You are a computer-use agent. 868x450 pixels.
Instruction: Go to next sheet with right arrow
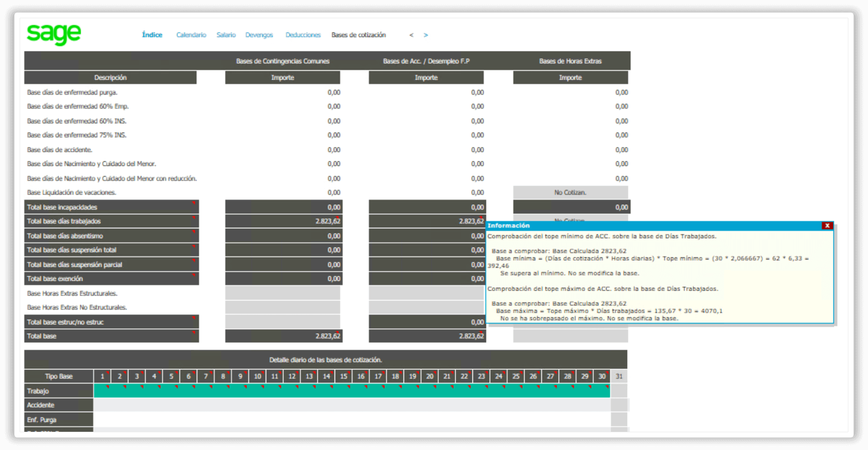coord(426,35)
